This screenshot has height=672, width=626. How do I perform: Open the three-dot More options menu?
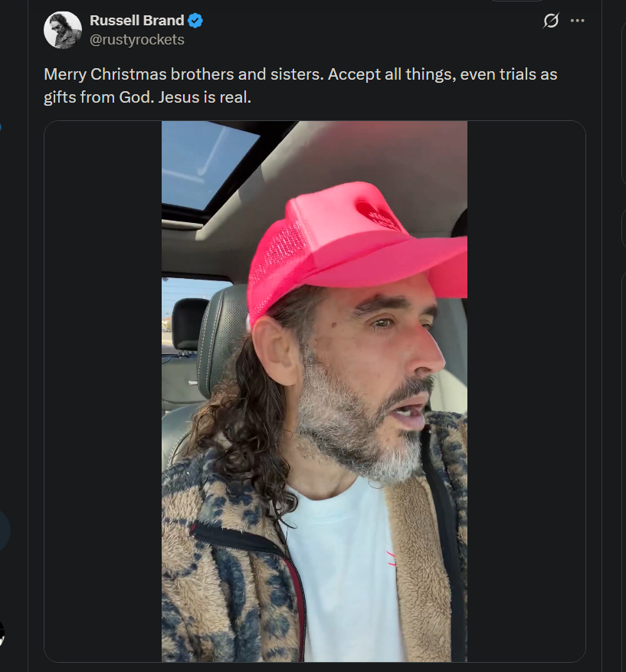pyautogui.click(x=577, y=21)
